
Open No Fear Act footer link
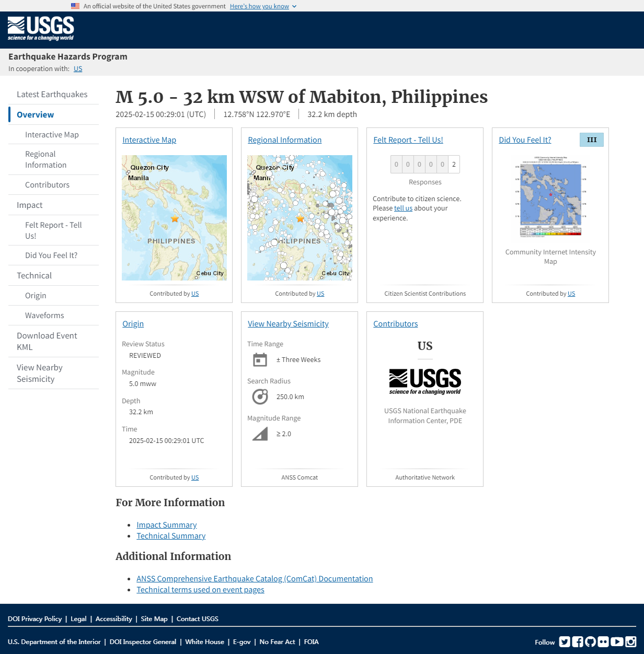point(277,642)
